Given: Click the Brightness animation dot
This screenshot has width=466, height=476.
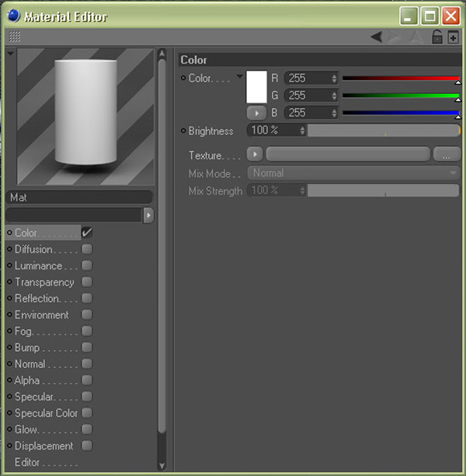Looking at the screenshot, I should (x=183, y=130).
